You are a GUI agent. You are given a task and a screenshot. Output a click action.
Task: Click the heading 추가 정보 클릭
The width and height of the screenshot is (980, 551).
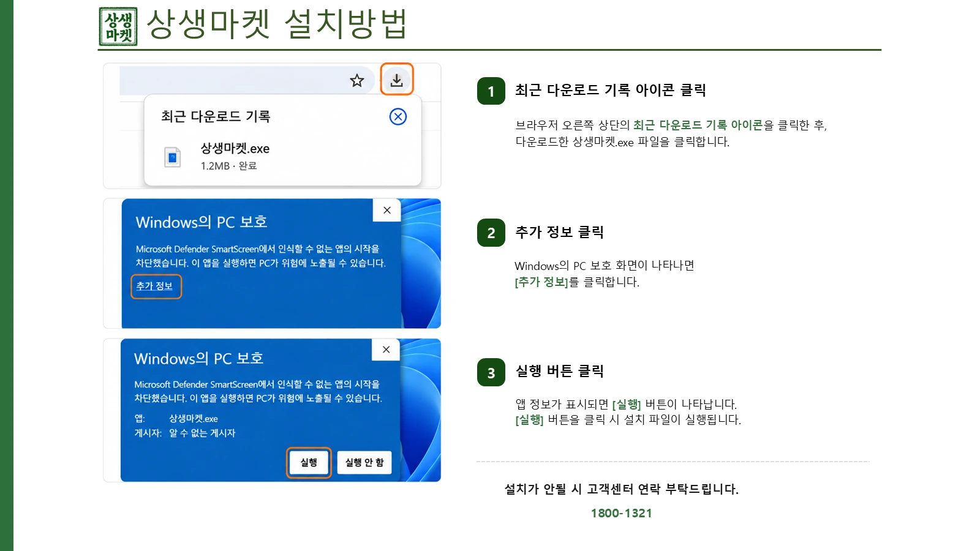pos(560,232)
